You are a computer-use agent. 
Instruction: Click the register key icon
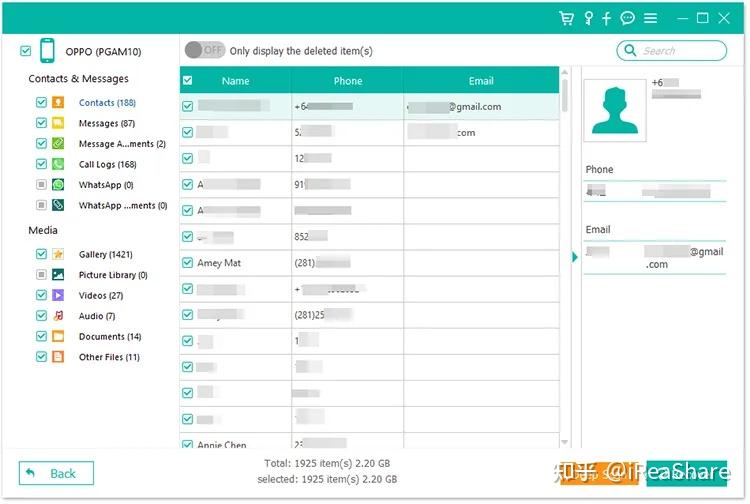(588, 18)
